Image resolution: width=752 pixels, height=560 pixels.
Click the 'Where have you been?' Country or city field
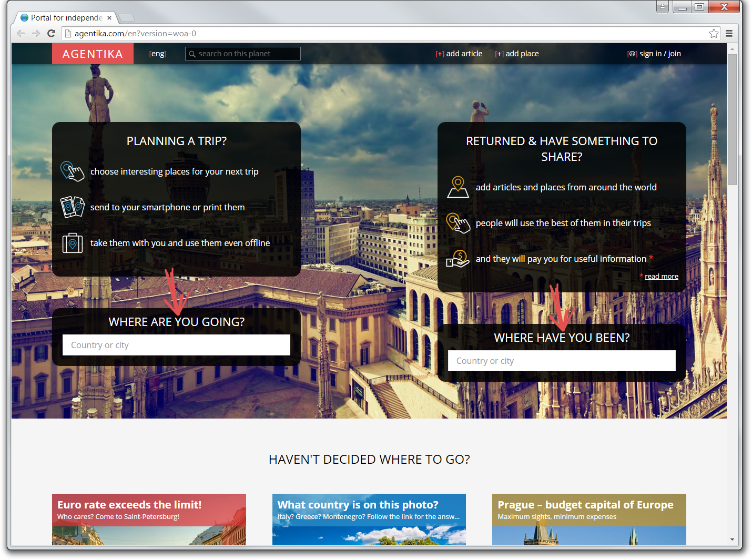[562, 361]
